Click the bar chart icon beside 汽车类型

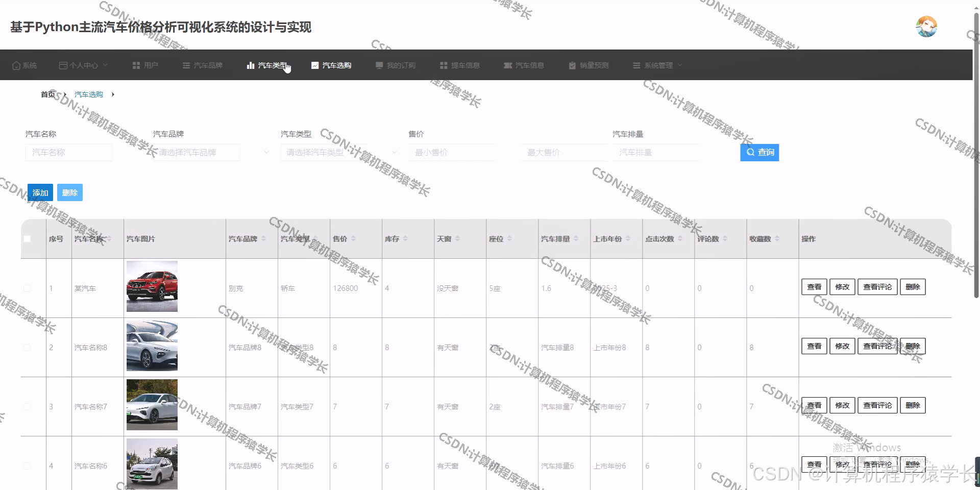[x=251, y=65]
